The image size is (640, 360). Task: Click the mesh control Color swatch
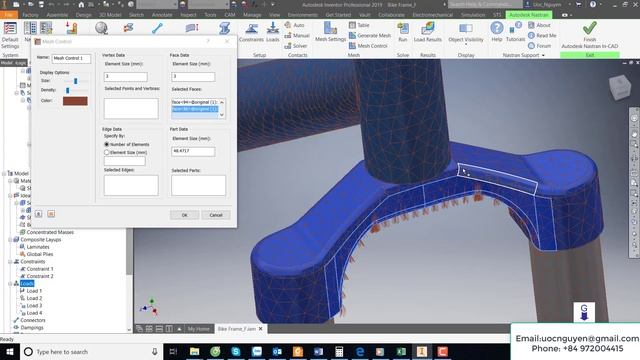(75, 101)
